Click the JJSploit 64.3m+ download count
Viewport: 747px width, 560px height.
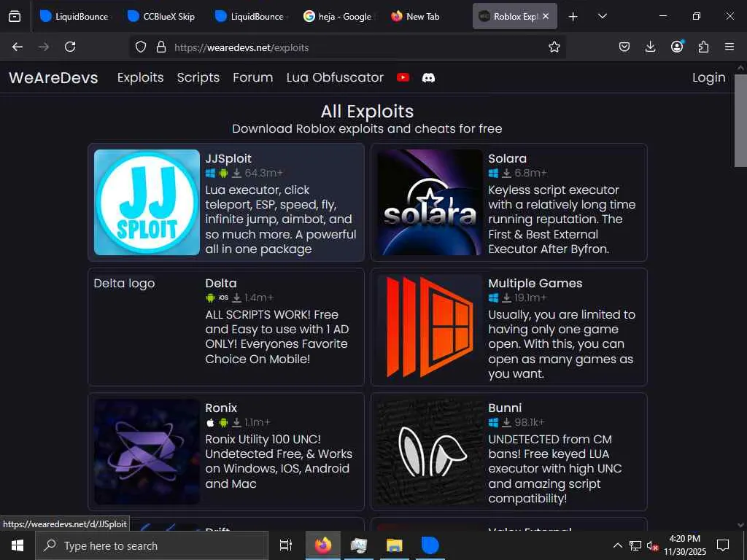[264, 173]
